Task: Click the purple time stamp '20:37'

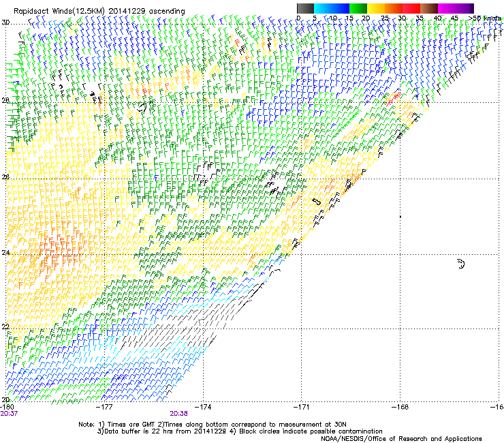Action: coord(9,414)
